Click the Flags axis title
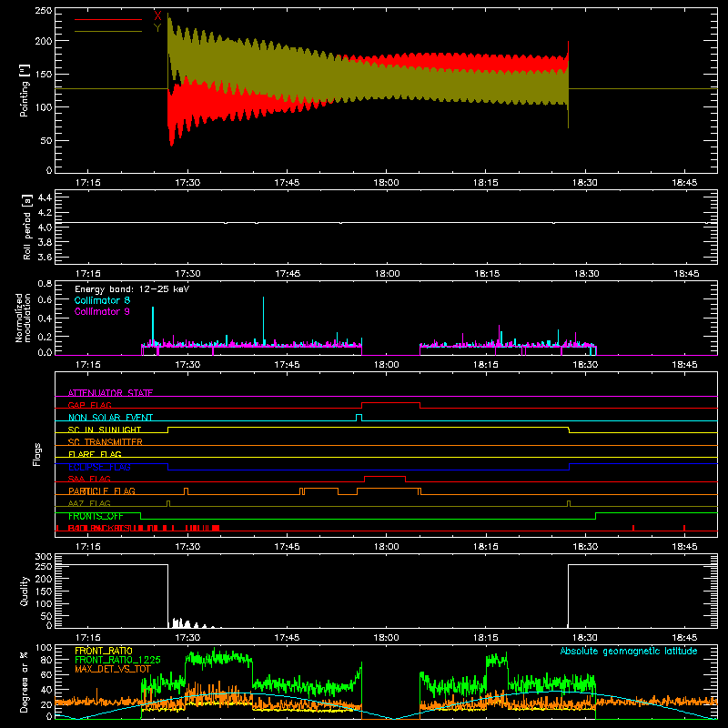Viewport: 728px width, 728px height. [36, 454]
